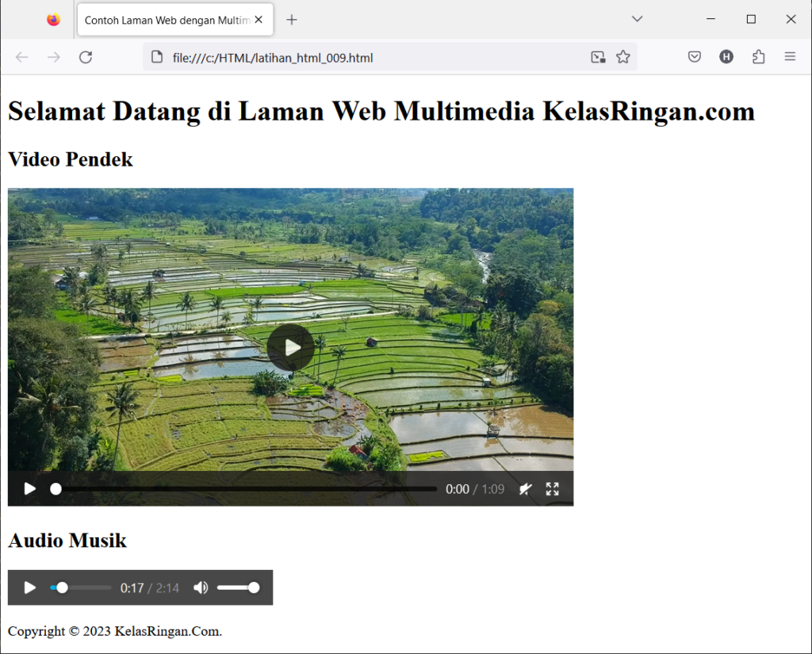Click the audio volume slider

[238, 587]
